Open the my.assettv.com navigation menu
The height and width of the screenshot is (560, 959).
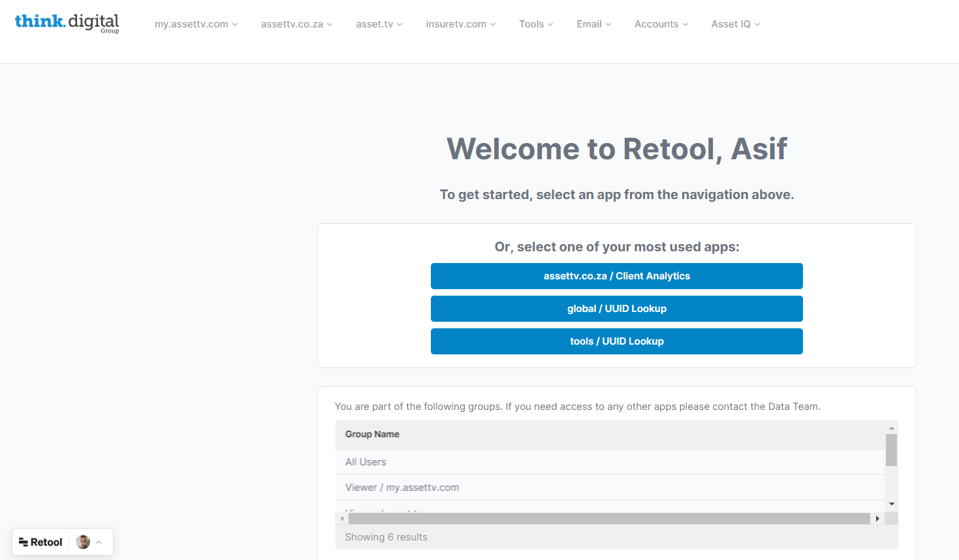point(196,24)
